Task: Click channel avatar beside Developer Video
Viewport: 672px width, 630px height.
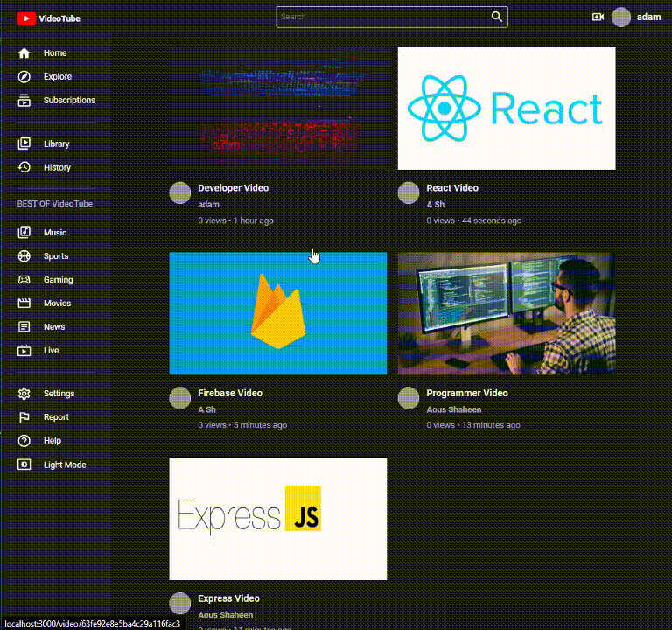Action: [180, 192]
